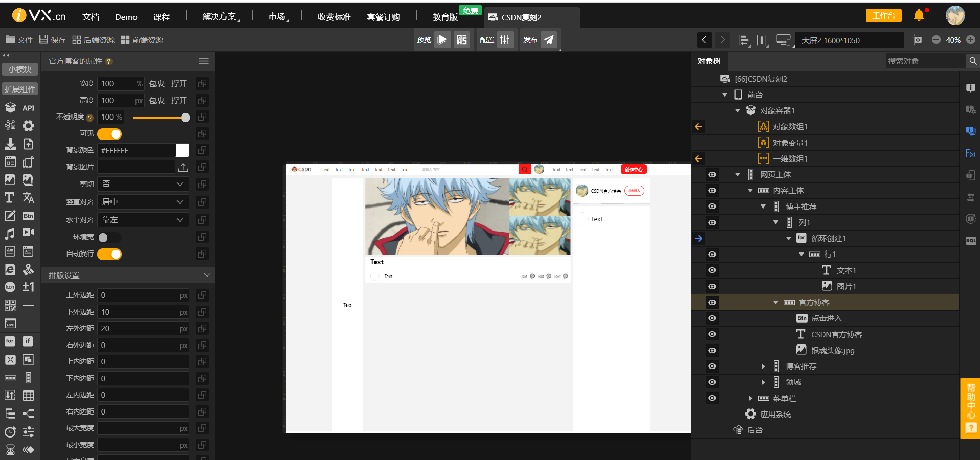Image resolution: width=980 pixels, height=460 pixels.
Task: Toggle visibility of 网页主体
Action: (x=712, y=175)
